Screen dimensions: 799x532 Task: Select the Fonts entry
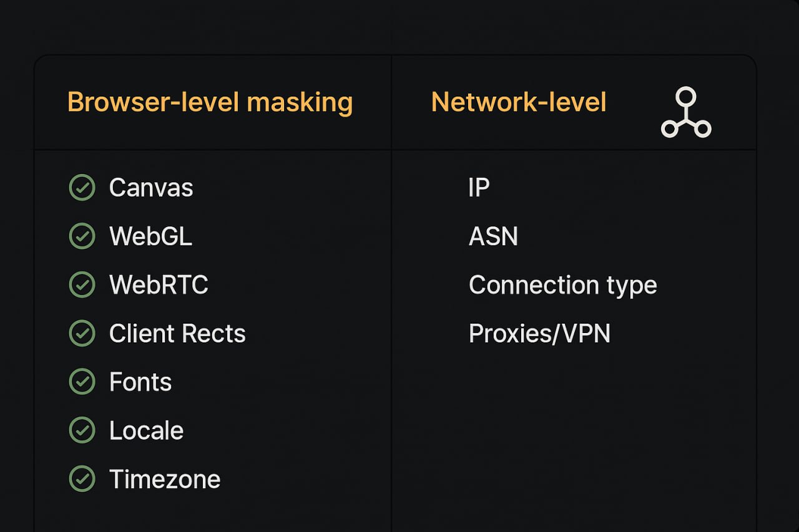140,382
